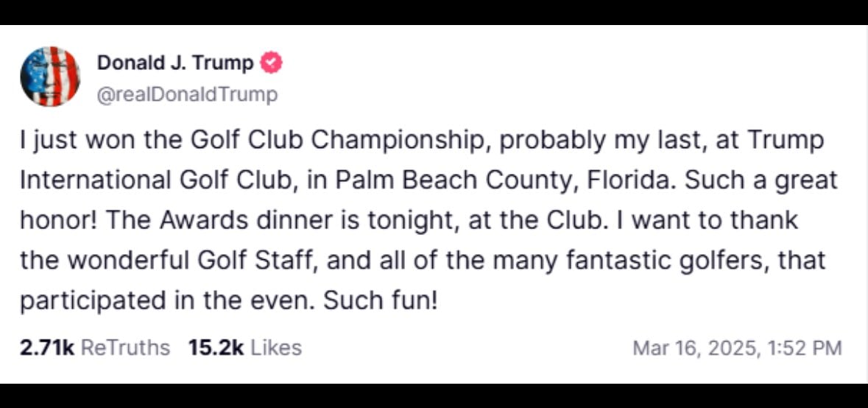
Task: Click the phrase participated in the even
Action: pyautogui.click(x=166, y=300)
